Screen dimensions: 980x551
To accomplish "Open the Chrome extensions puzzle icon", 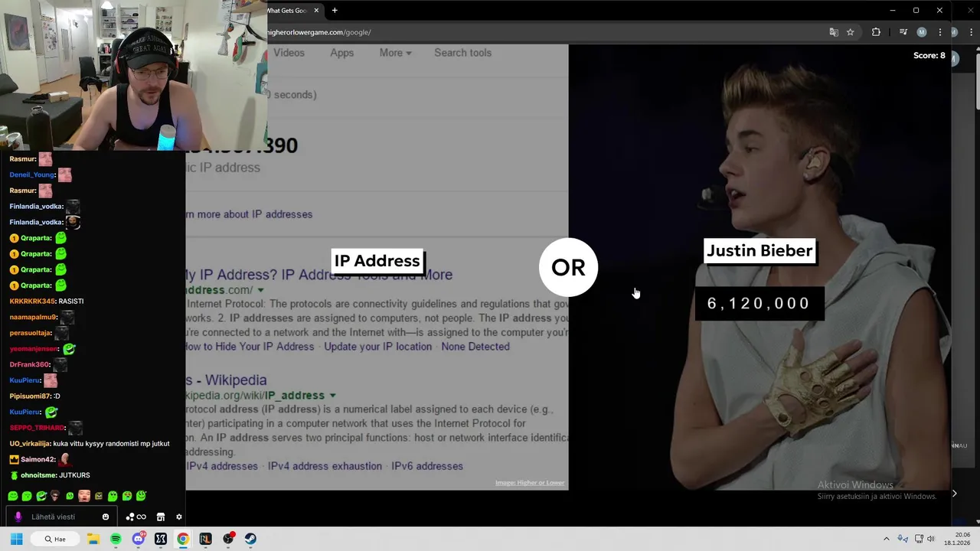I will tap(876, 32).
